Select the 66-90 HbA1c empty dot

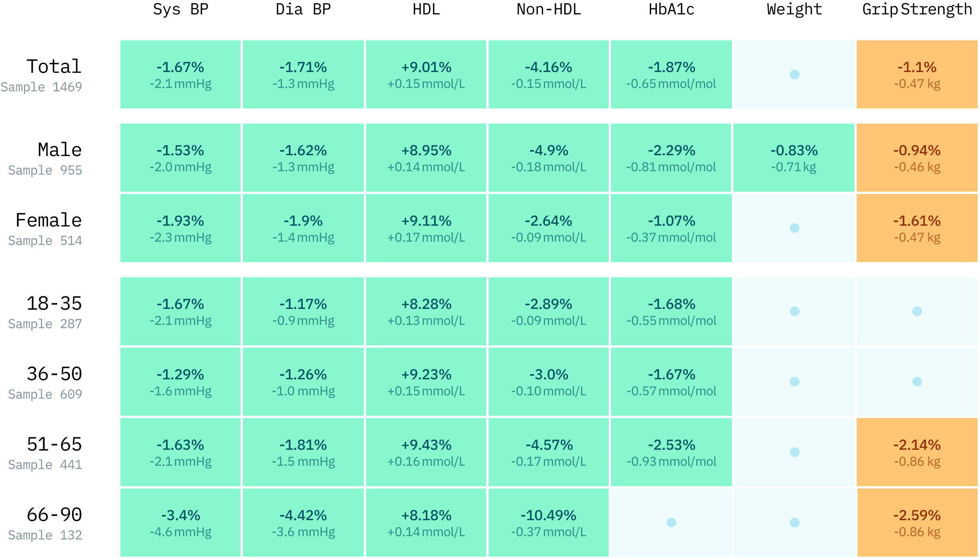[671, 523]
